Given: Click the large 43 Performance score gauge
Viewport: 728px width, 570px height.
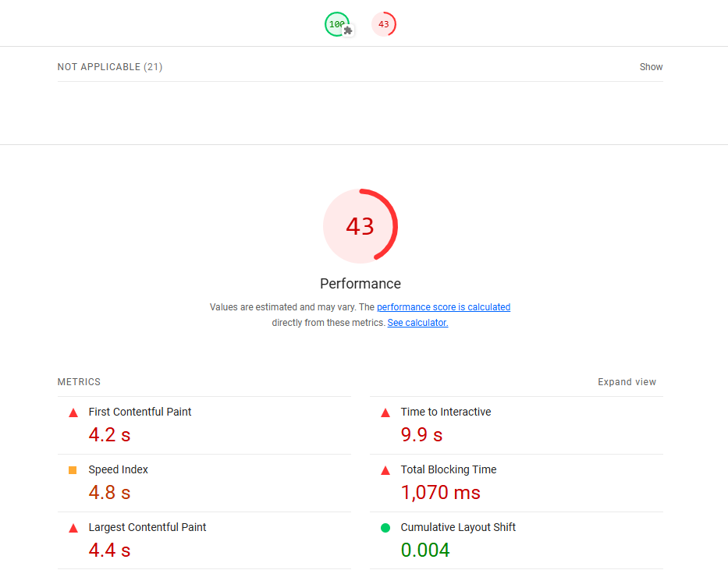Looking at the screenshot, I should coord(360,226).
